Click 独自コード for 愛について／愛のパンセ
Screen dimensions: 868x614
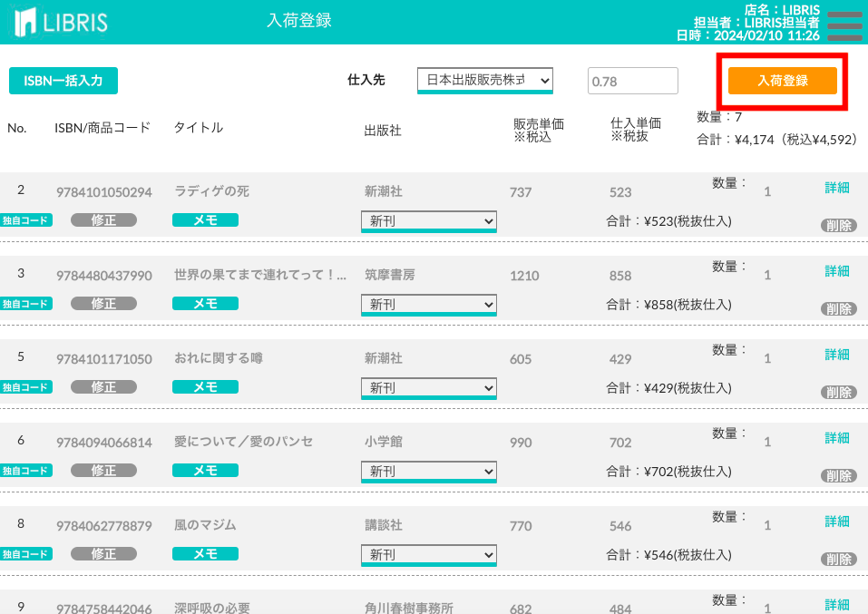[26, 471]
